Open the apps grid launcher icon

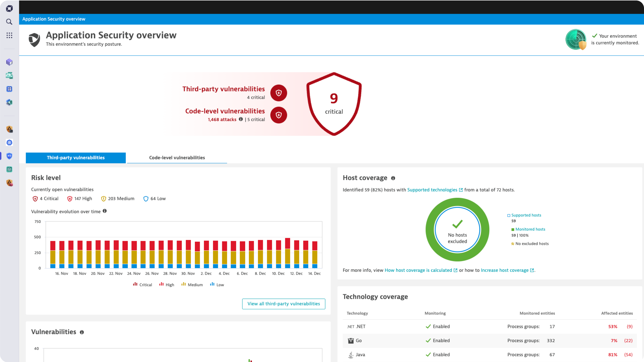[x=9, y=35]
